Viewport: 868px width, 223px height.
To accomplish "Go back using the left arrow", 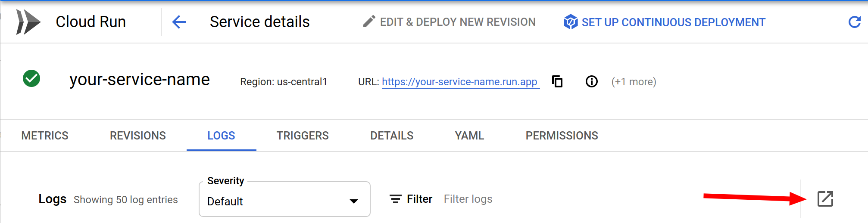I will point(179,22).
